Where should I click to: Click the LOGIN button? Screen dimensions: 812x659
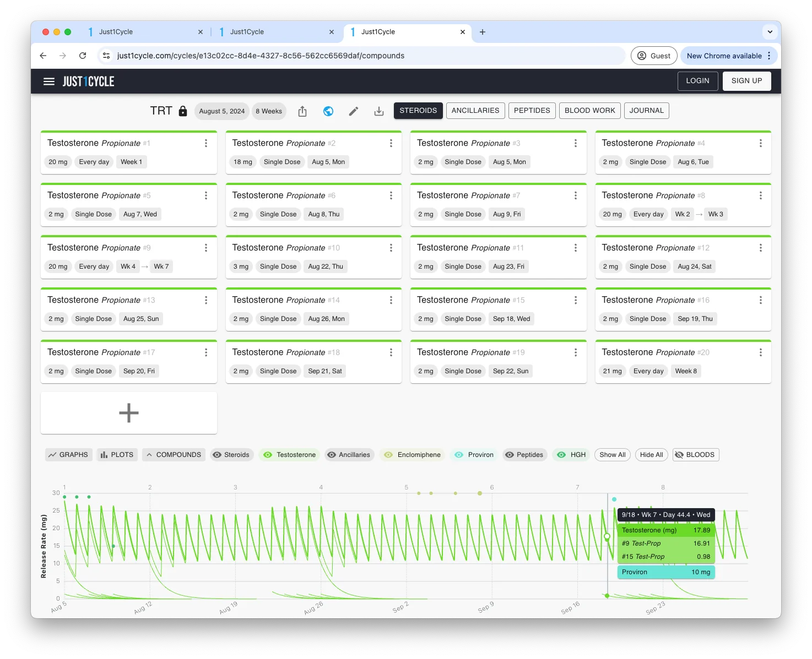[x=697, y=81]
